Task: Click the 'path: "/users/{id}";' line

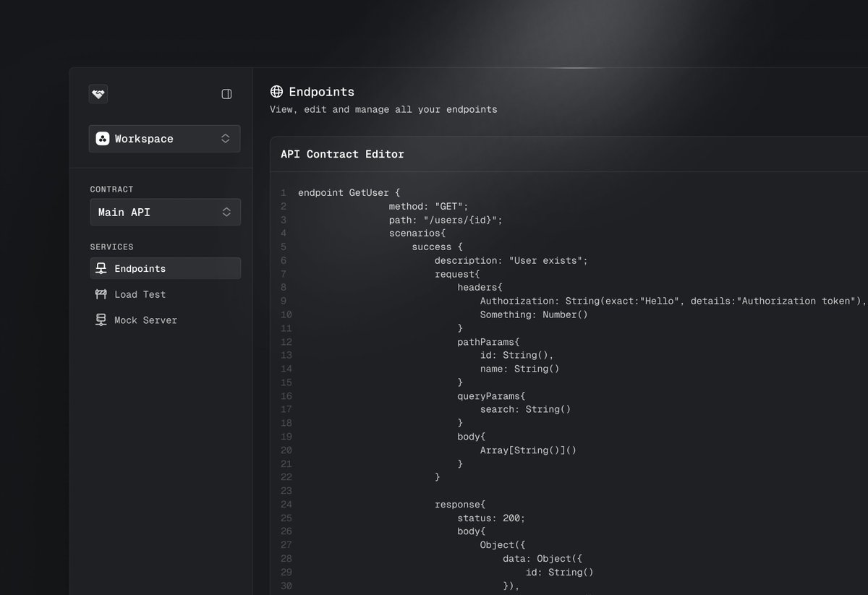Action: pyautogui.click(x=446, y=220)
